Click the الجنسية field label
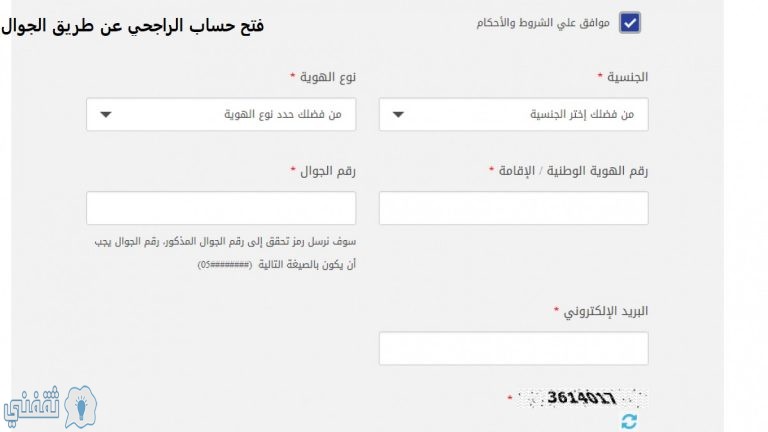Image resolution: width=768 pixels, height=432 pixels. [x=627, y=77]
